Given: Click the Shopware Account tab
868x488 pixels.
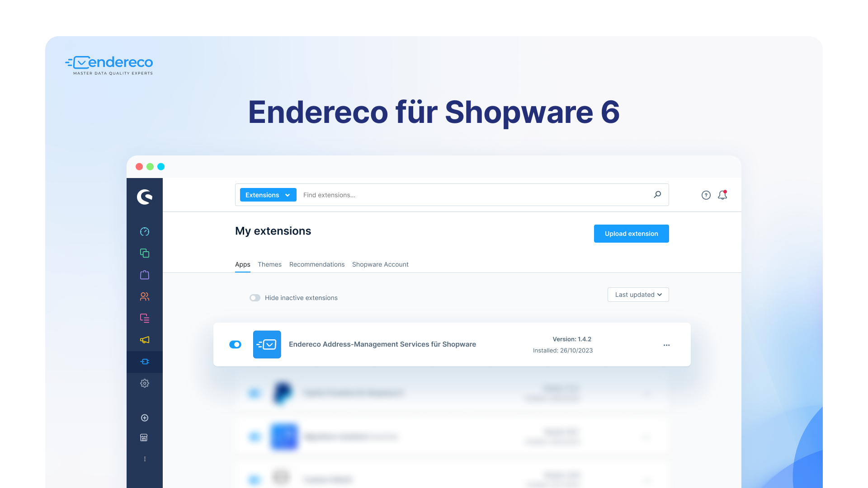Looking at the screenshot, I should (x=380, y=264).
